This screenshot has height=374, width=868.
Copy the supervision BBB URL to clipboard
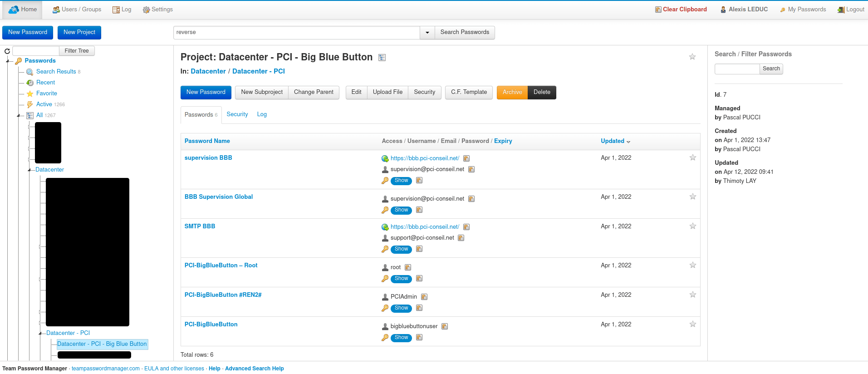[x=466, y=158]
